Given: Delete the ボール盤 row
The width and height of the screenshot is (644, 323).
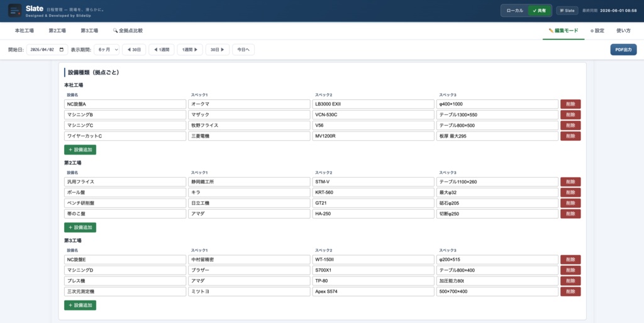Looking at the screenshot, I should click(570, 192).
